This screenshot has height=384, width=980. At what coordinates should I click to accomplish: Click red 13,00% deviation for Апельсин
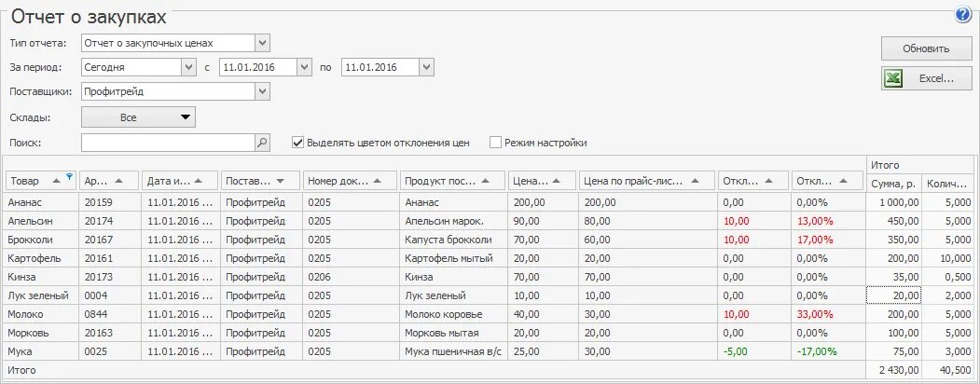[x=814, y=221]
